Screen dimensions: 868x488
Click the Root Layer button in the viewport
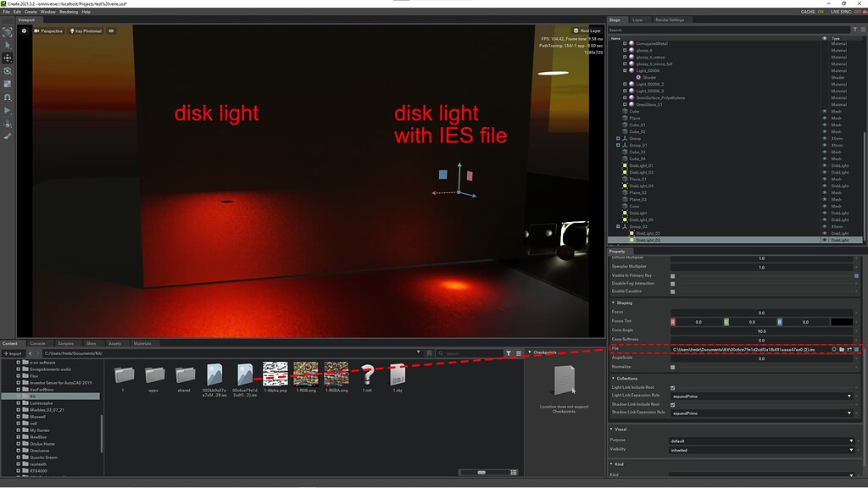(588, 30)
